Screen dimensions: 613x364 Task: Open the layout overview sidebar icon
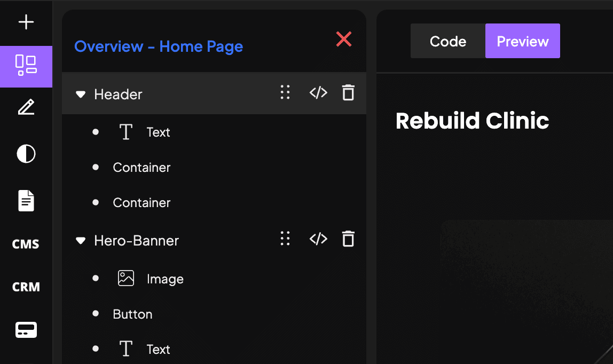click(26, 66)
